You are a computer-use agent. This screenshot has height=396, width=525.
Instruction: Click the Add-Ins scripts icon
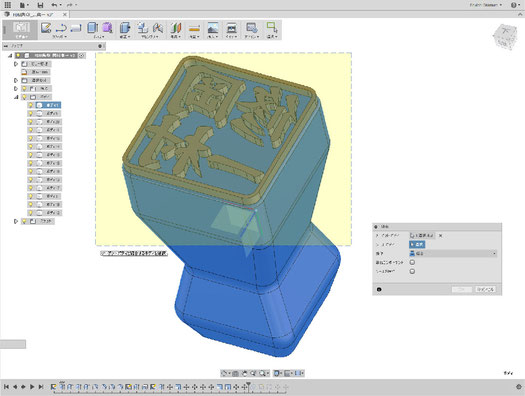[251, 27]
